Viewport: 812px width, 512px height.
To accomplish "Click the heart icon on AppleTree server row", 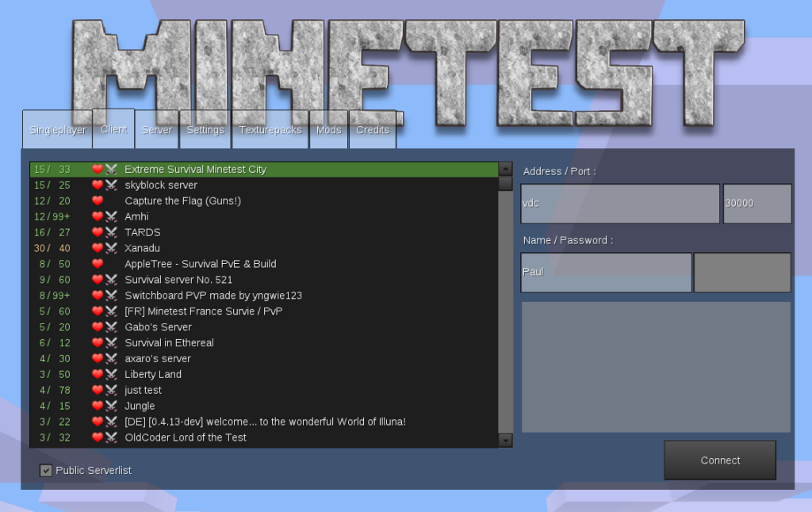I will coord(98,264).
